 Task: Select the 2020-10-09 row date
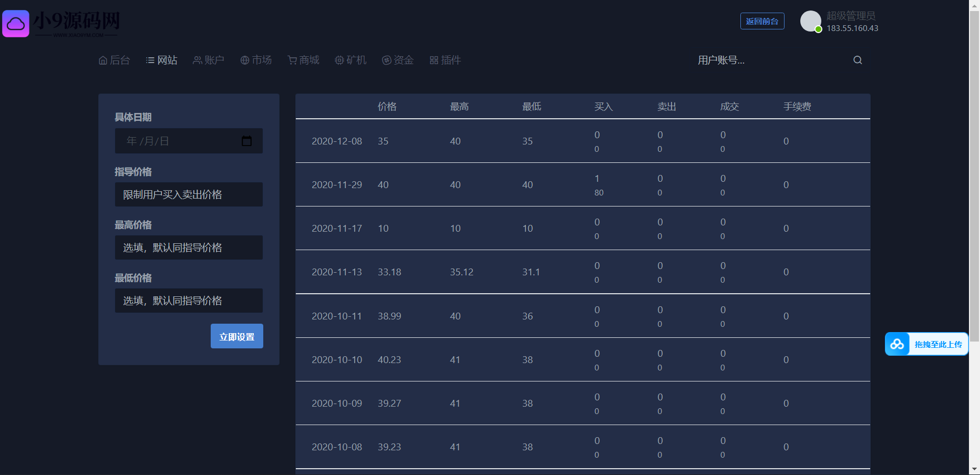pos(337,404)
